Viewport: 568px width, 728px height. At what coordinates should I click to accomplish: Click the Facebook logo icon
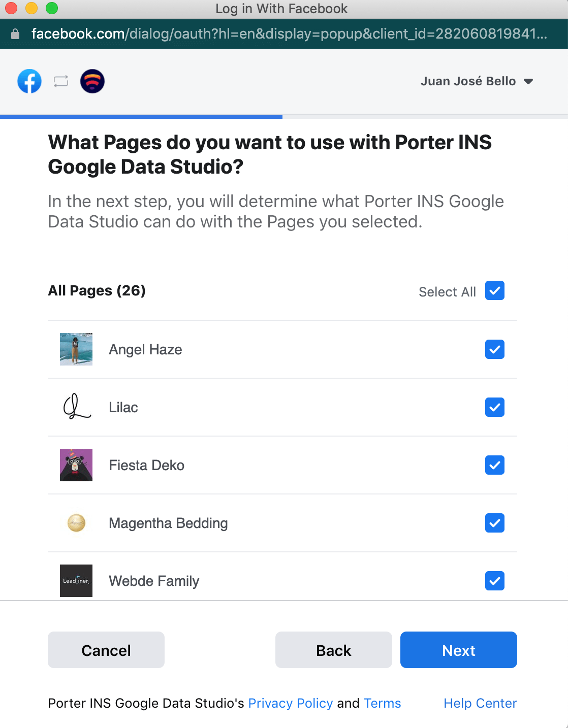click(29, 81)
